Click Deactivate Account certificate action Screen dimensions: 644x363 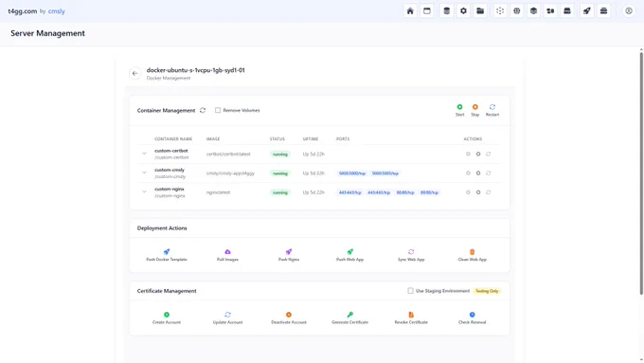coord(289,318)
